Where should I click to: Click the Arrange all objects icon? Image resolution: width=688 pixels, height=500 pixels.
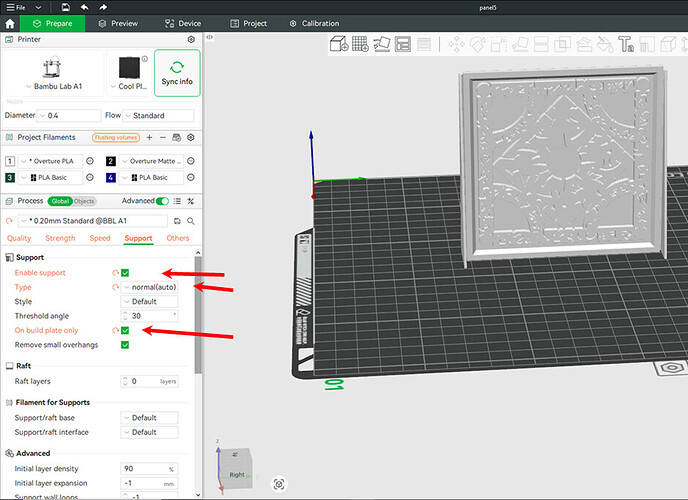(403, 44)
